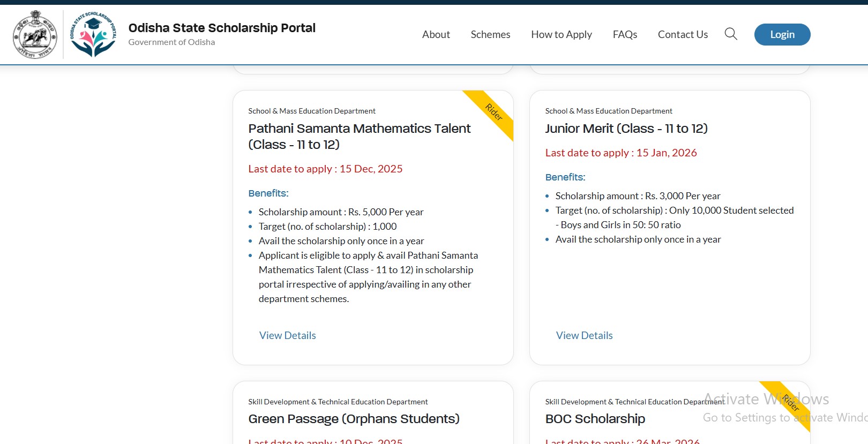Image resolution: width=868 pixels, height=444 pixels.
Task: Click Benefits label in Junior Merit card
Action: click(565, 177)
